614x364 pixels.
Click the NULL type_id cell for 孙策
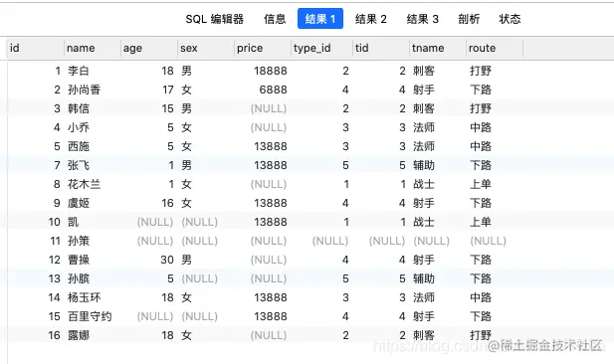click(330, 241)
